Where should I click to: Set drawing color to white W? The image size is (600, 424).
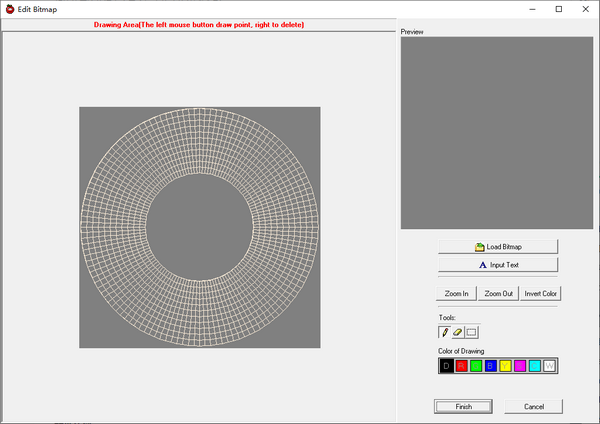click(x=549, y=366)
